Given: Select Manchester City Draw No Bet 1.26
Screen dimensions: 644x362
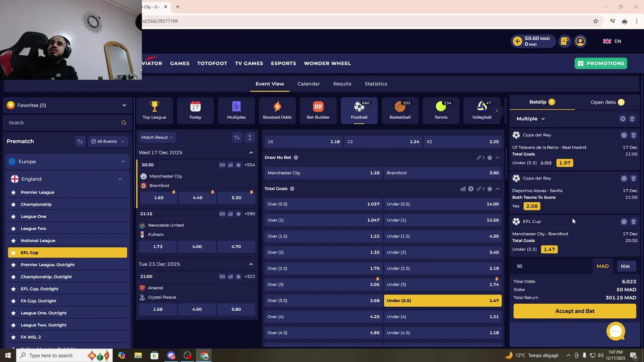Looking at the screenshot, I should pos(324,173).
